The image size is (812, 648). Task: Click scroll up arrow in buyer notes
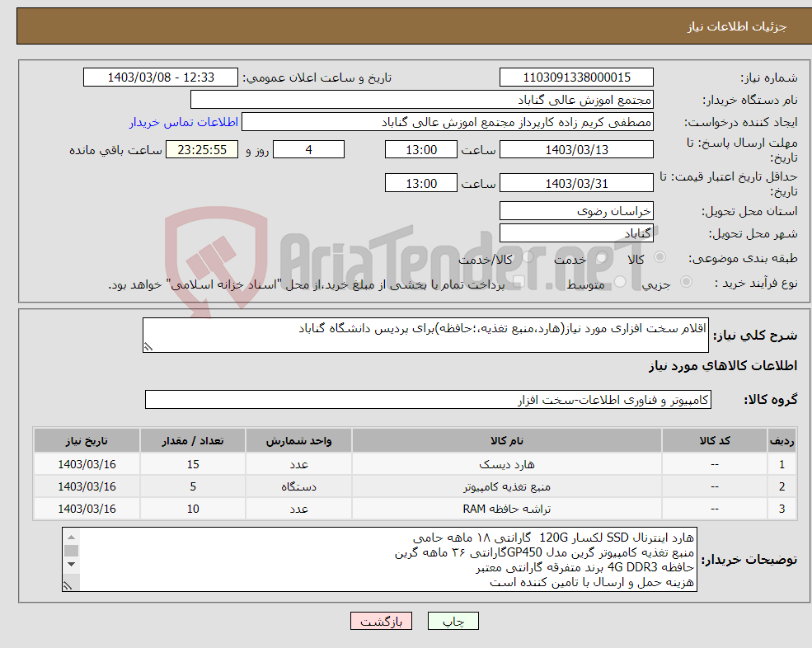click(x=72, y=537)
